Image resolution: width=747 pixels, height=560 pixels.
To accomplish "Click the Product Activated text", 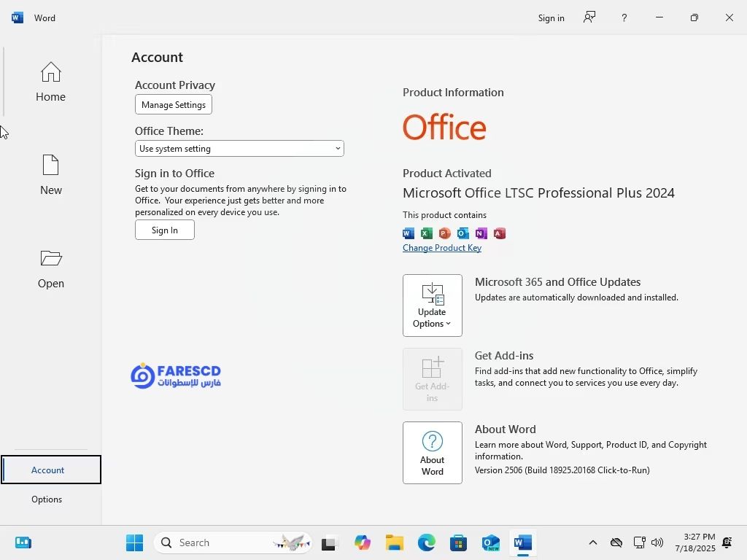I will (447, 174).
